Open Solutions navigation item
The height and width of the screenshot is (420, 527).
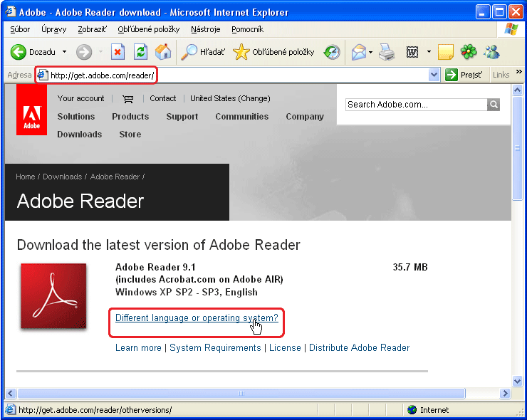(76, 117)
